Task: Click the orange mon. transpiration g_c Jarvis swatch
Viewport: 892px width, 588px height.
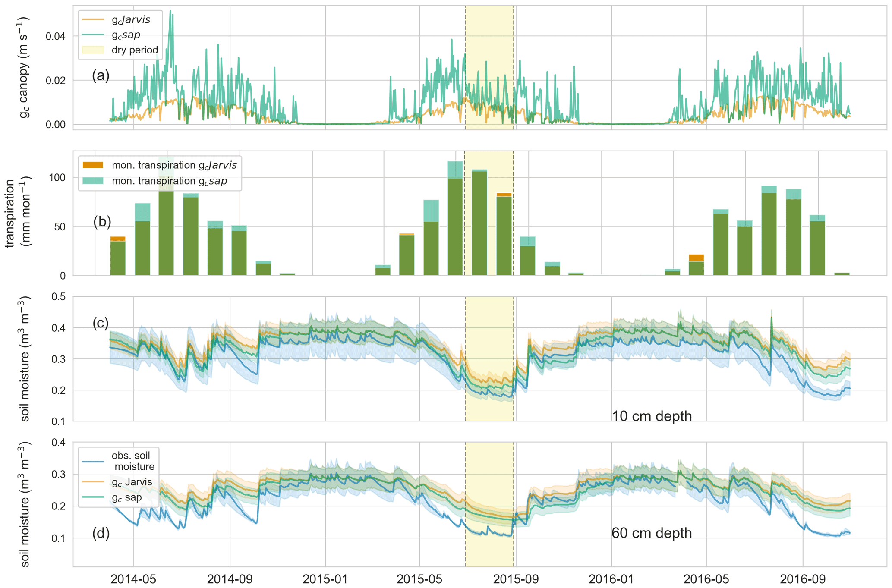Action: [93, 165]
